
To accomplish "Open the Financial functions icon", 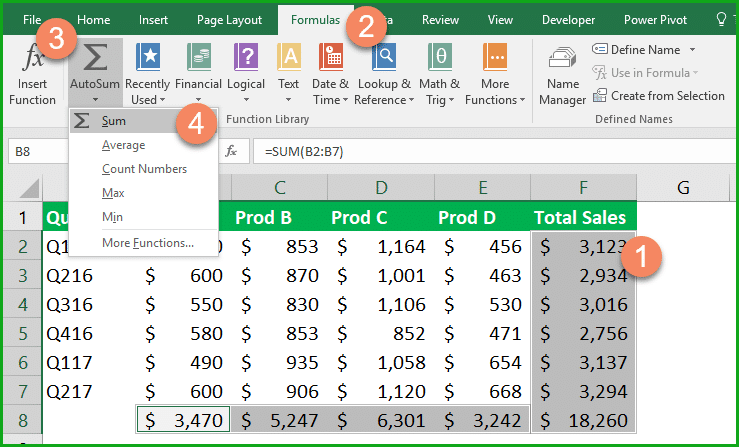I will point(198,59).
